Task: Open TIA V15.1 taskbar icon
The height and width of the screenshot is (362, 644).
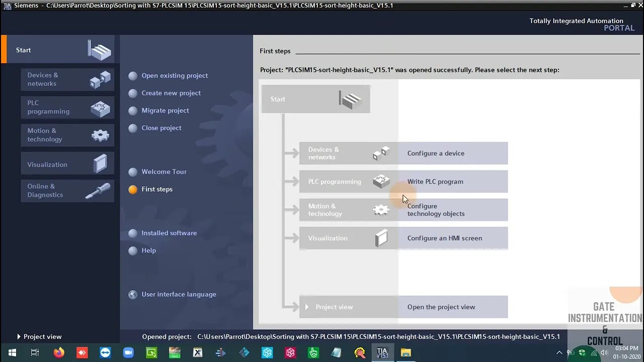Action: pos(382,353)
